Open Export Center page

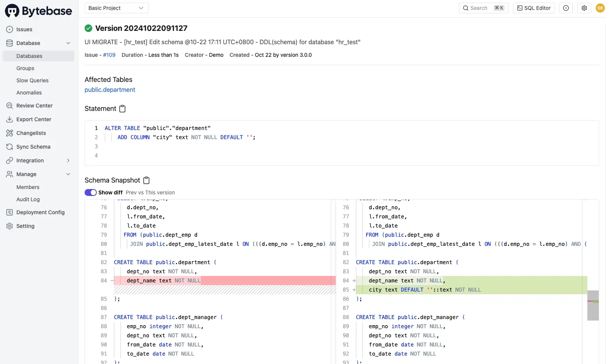[34, 119]
